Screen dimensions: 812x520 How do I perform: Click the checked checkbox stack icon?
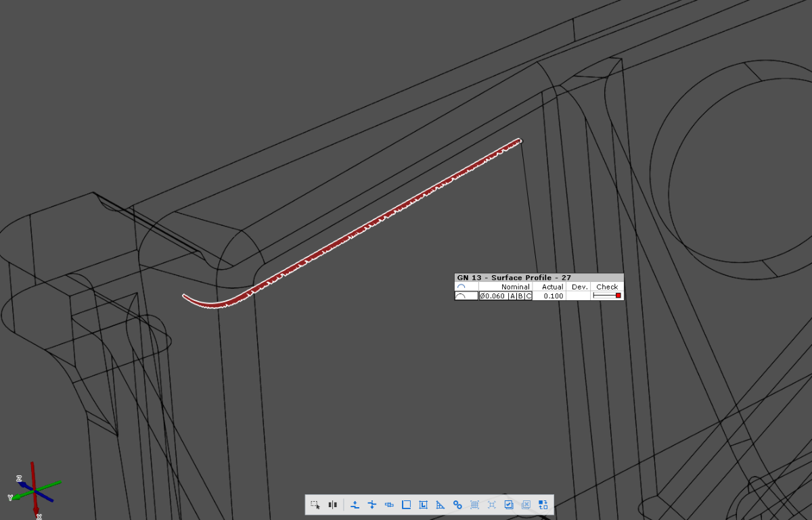509,504
